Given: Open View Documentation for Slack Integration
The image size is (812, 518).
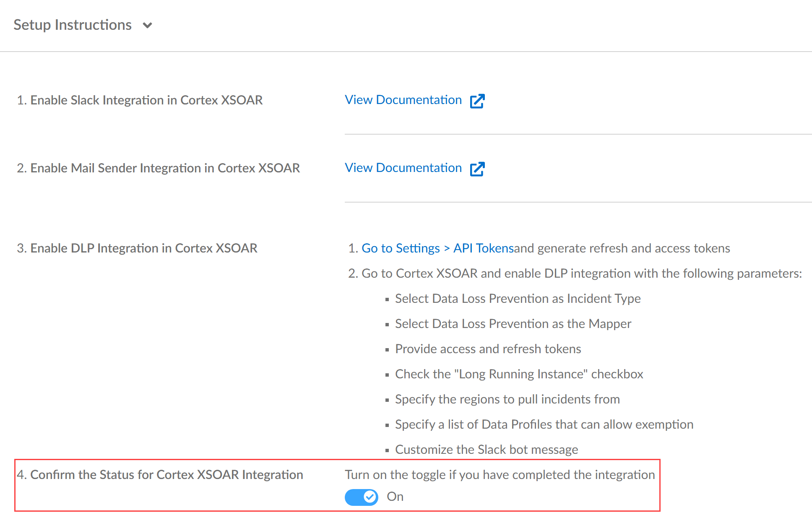Looking at the screenshot, I should coord(403,100).
